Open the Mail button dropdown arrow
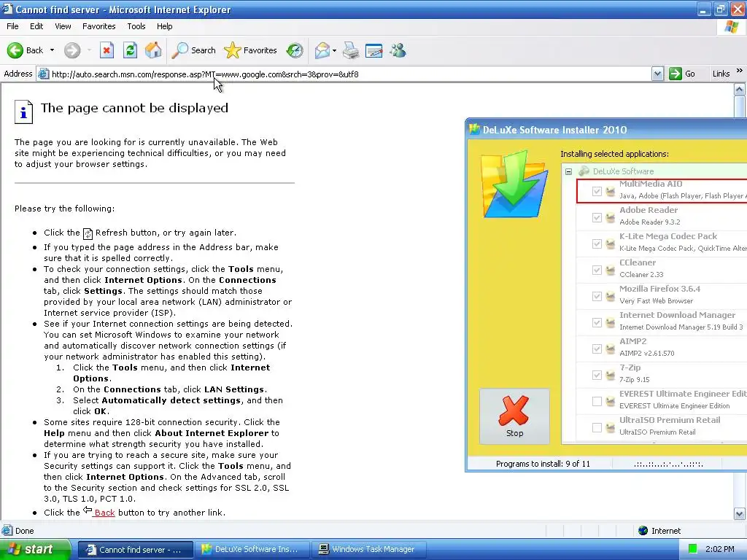747x560 pixels. pyautogui.click(x=334, y=50)
